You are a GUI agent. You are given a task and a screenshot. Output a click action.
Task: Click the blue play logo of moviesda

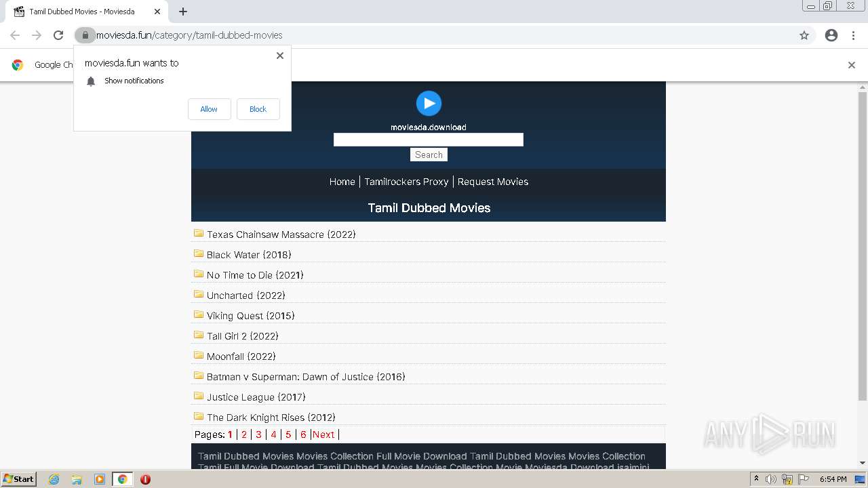click(429, 103)
